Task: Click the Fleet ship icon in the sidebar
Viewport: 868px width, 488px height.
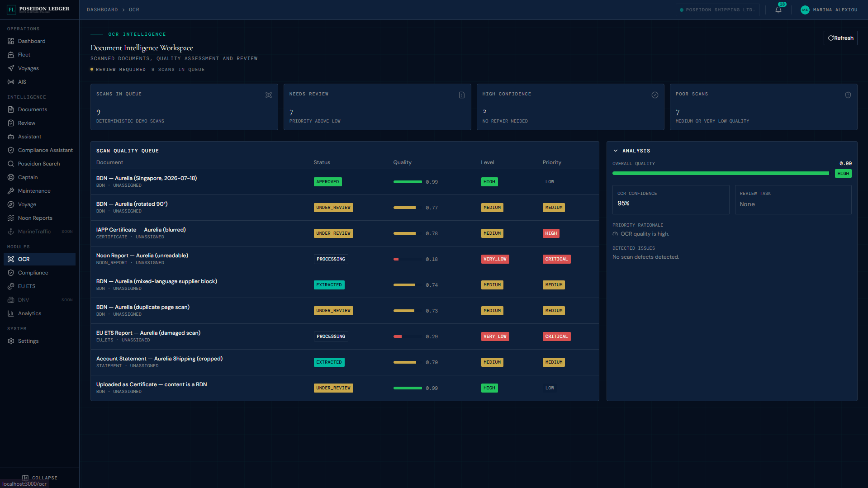Action: [x=11, y=55]
